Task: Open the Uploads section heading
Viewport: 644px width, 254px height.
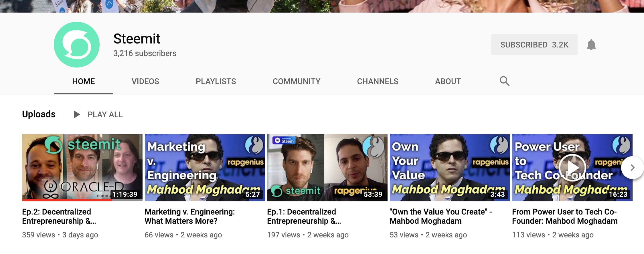Action: point(39,114)
